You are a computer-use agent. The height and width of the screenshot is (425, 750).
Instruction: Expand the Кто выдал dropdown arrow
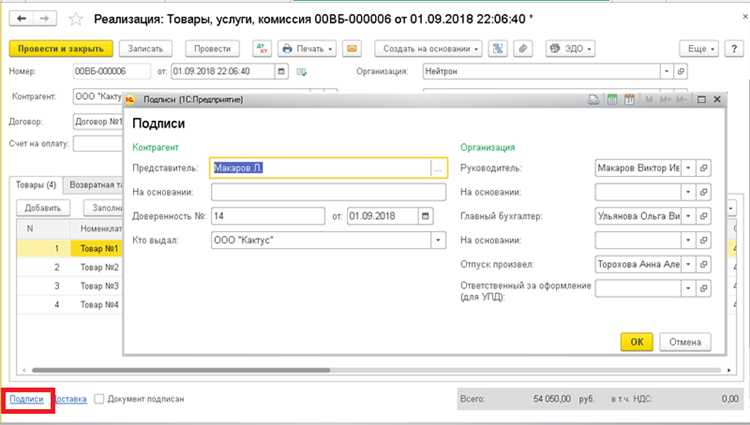[x=438, y=240]
